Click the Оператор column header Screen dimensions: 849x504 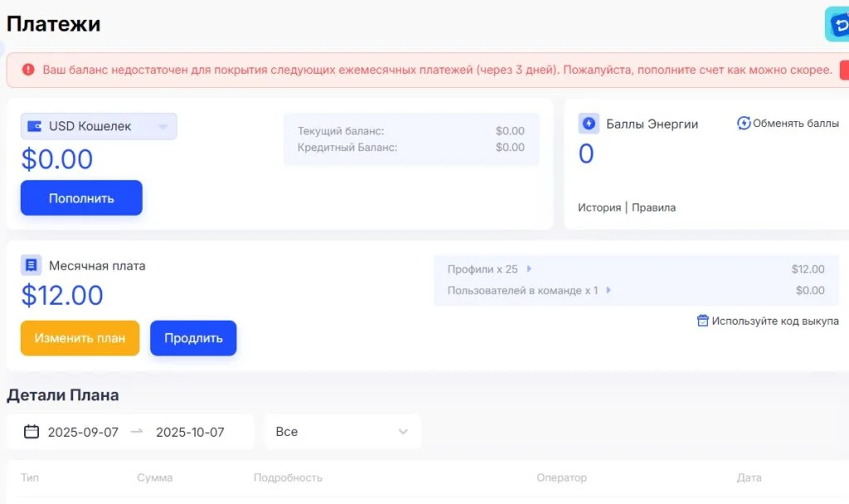[x=562, y=477]
